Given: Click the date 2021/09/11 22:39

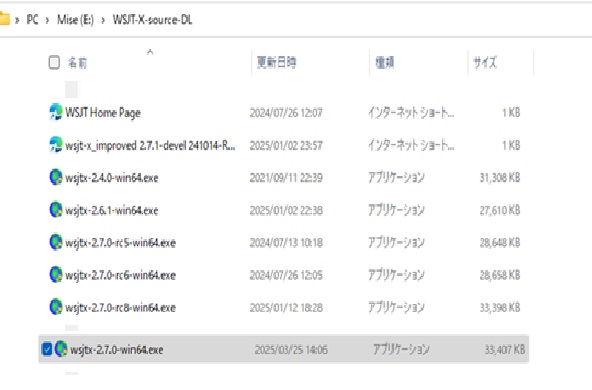Looking at the screenshot, I should [286, 178].
